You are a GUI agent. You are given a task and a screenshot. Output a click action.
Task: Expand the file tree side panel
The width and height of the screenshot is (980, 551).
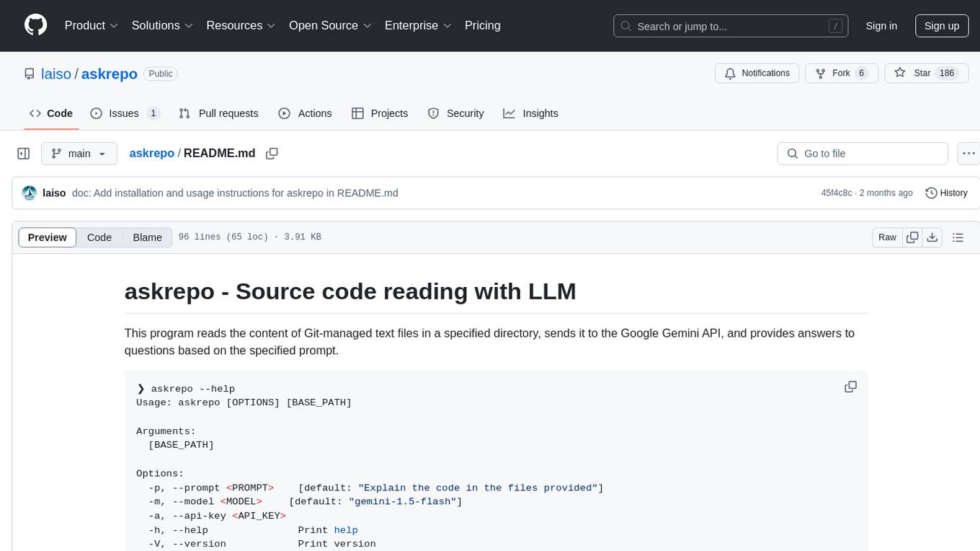coord(23,154)
